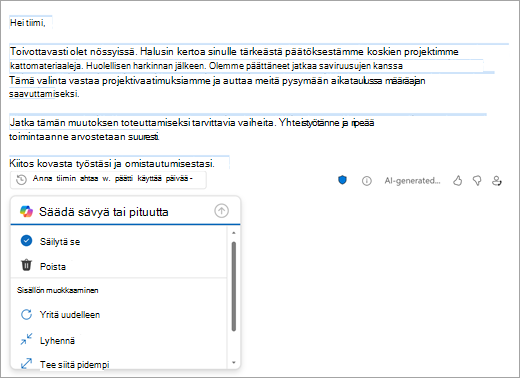Click the blue shield icon
The image size is (520, 378).
[x=342, y=180]
